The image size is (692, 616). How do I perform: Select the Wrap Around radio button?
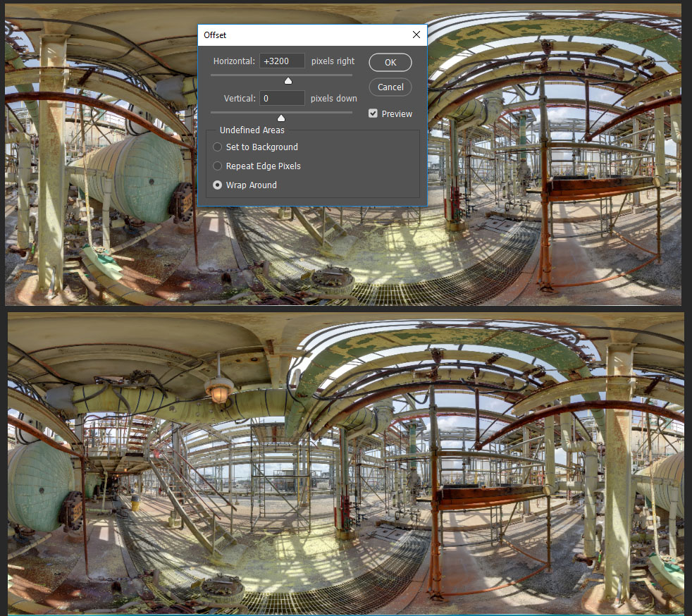[x=218, y=185]
